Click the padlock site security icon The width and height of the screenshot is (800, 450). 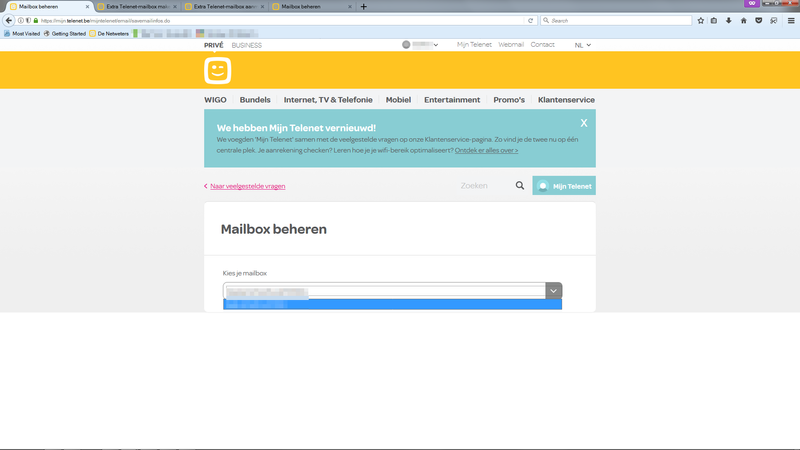click(x=36, y=21)
